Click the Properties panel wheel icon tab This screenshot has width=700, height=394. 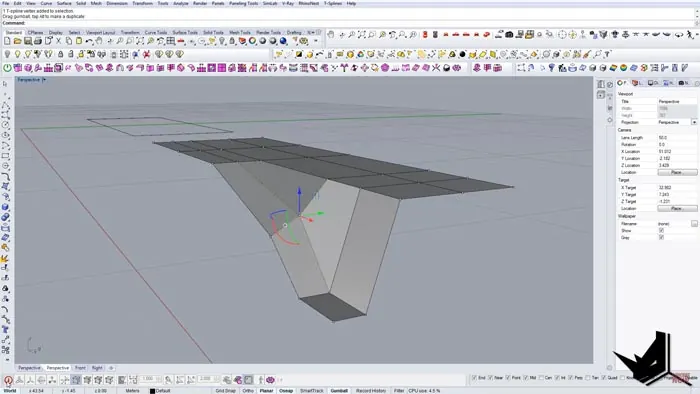622,83
